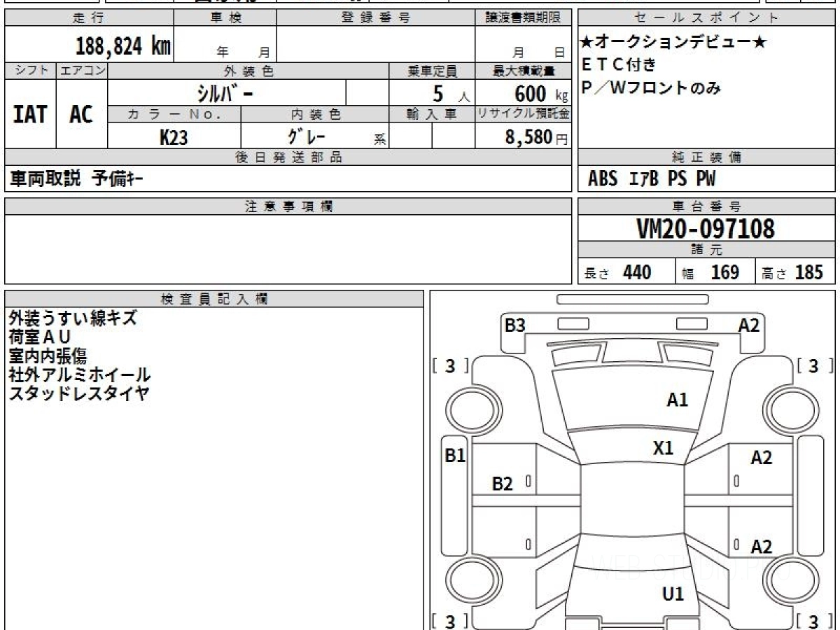Click the B3 damage mark on the diagram
This screenshot has width=840, height=630.
click(x=515, y=325)
